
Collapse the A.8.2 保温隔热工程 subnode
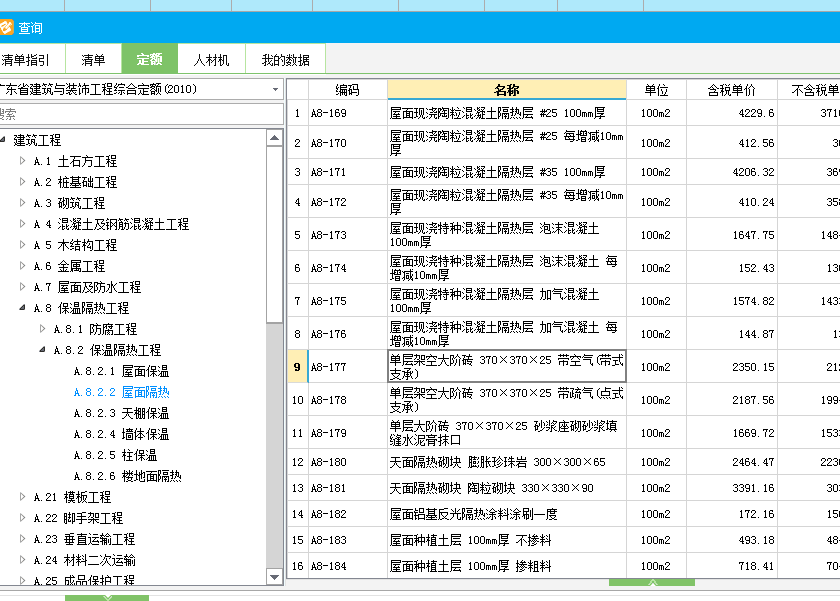tap(42, 349)
